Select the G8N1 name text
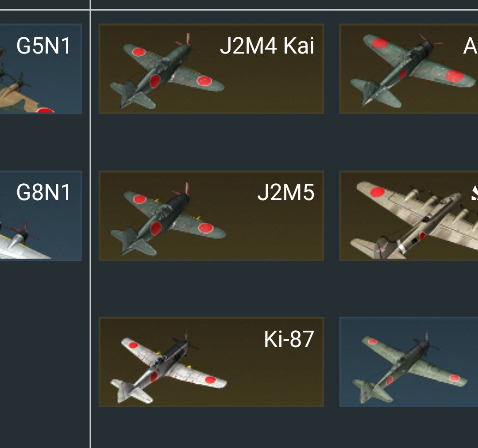Image resolution: width=478 pixels, height=448 pixels. click(43, 193)
